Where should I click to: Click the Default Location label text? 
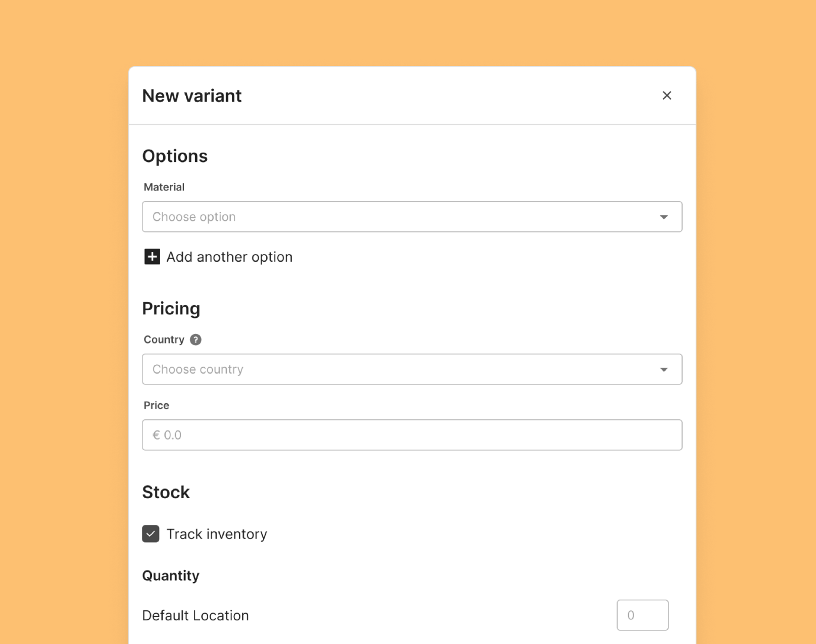click(195, 615)
